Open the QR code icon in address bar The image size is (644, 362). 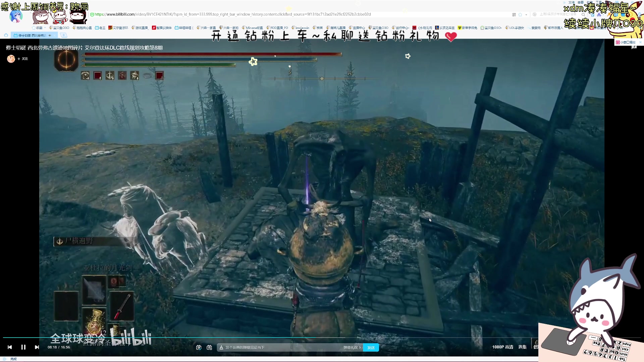point(514,15)
